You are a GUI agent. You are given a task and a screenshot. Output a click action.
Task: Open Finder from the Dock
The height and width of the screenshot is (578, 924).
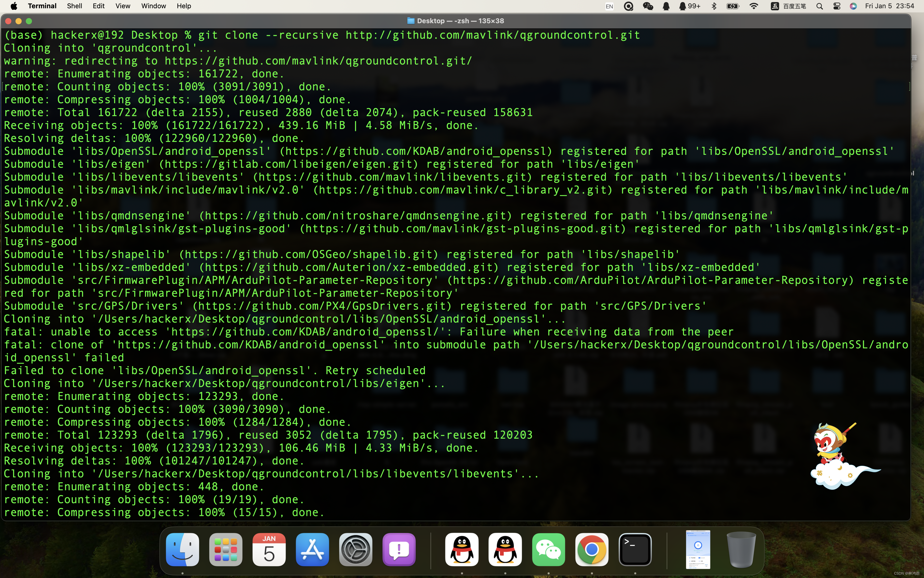point(183,549)
